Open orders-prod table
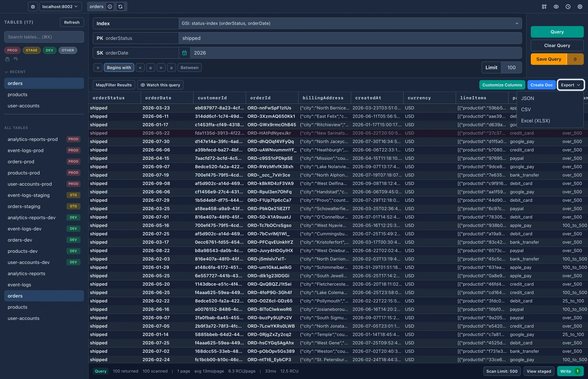Viewport: 588px width, 379px height. pos(44,162)
